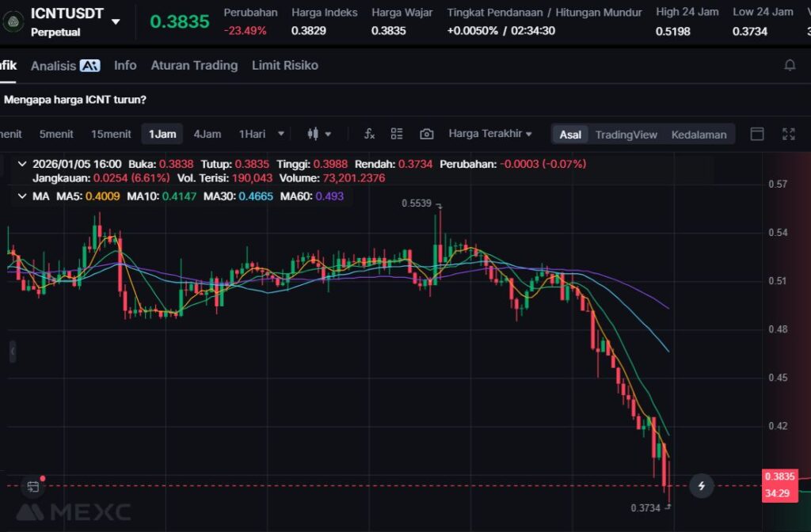Screen dimensions: 811x532
Task: Select the Asal chart mode
Action: coord(570,135)
